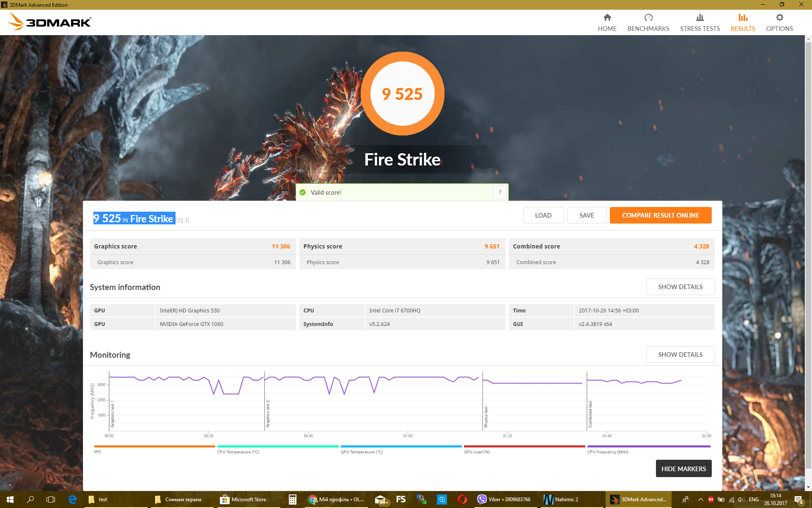Open Microsoft Edge from the taskbar
This screenshot has height=508, width=812.
point(72,500)
